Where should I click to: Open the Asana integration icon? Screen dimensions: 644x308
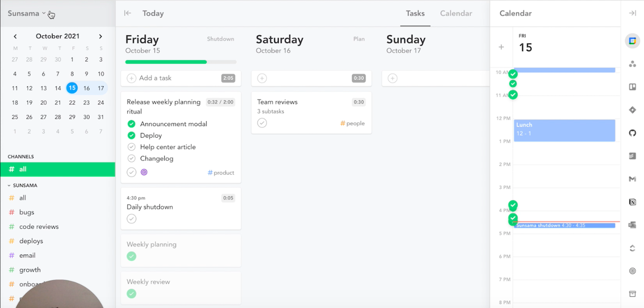pyautogui.click(x=632, y=64)
